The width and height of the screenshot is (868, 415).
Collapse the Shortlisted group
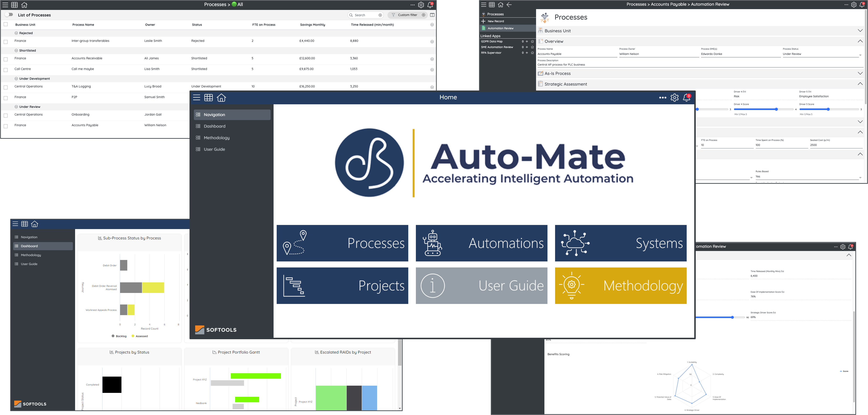point(16,51)
